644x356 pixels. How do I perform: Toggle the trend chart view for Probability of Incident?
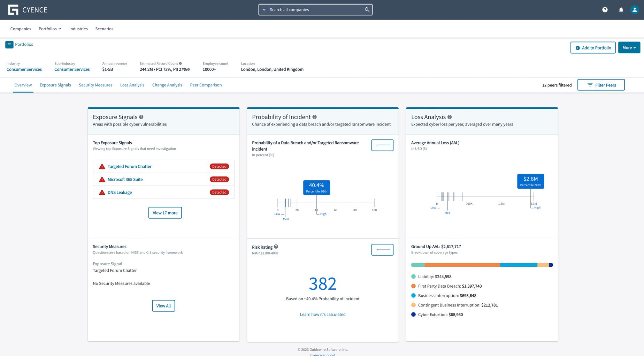[x=382, y=145]
